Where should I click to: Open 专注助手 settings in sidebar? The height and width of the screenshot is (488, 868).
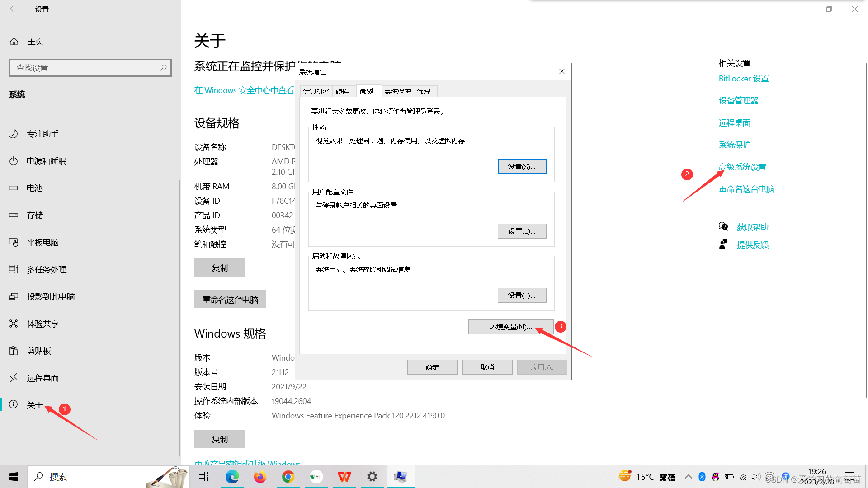pos(44,134)
